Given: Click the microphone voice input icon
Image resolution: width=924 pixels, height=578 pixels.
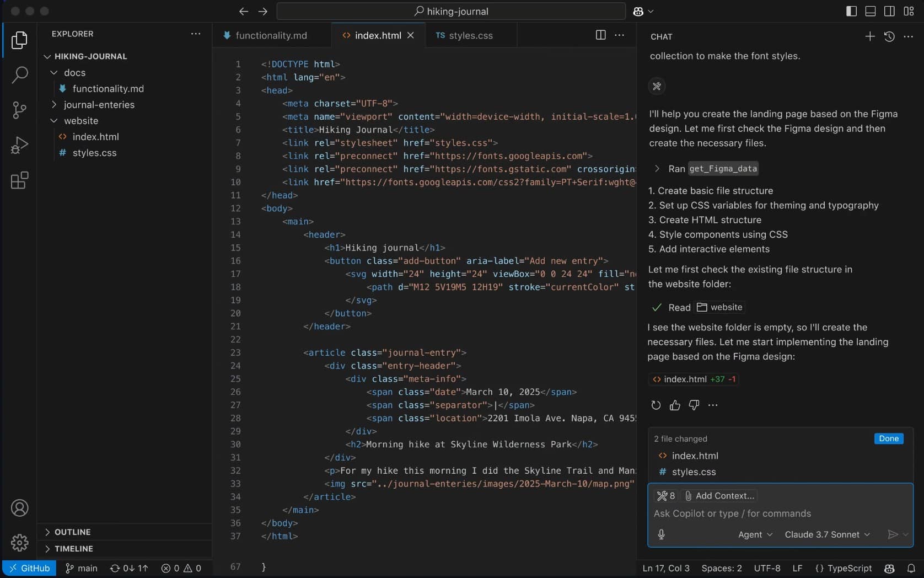Looking at the screenshot, I should click(662, 534).
